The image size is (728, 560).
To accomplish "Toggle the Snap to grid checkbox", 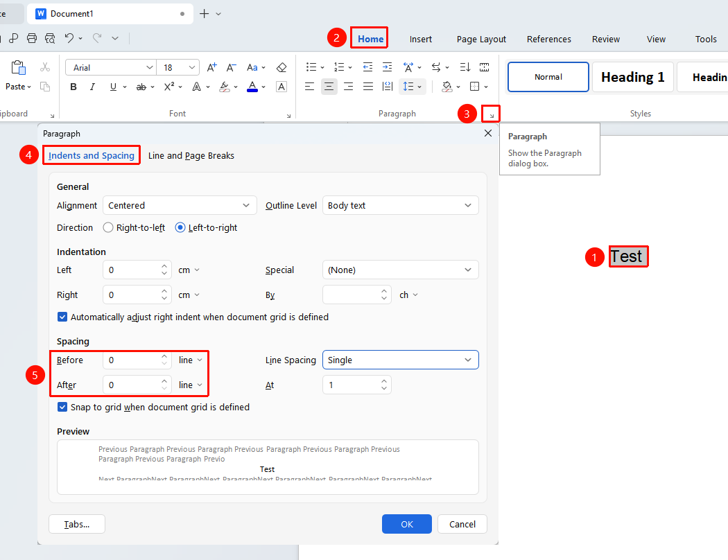I will 62,407.
